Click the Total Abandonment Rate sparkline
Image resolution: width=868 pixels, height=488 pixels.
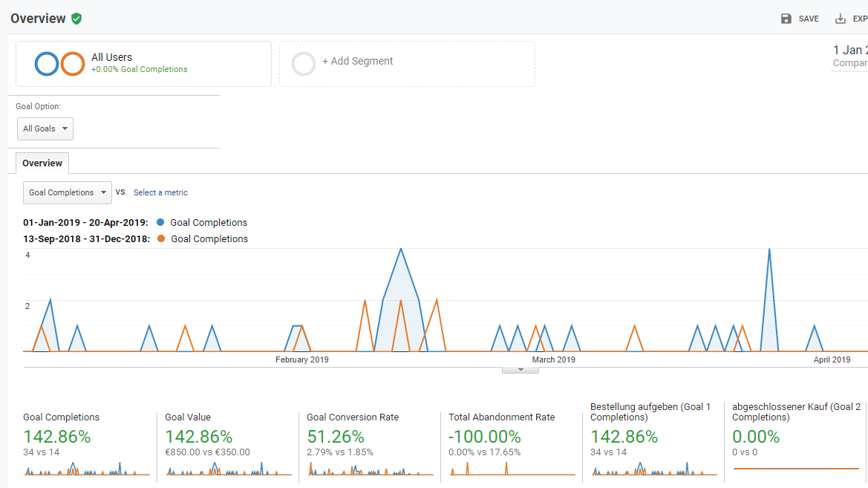tap(512, 469)
